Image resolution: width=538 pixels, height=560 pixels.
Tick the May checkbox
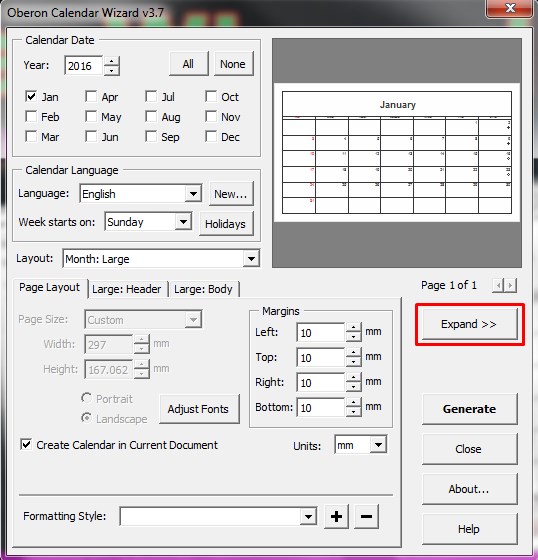click(x=91, y=116)
